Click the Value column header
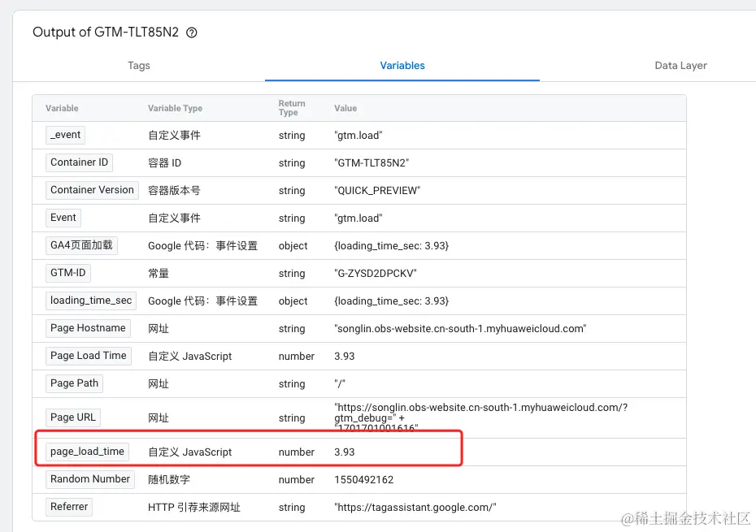This screenshot has height=532, width=756. coord(345,108)
